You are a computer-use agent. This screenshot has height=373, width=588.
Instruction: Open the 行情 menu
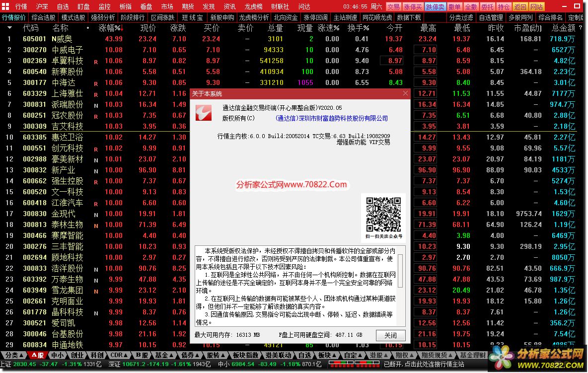21,6
